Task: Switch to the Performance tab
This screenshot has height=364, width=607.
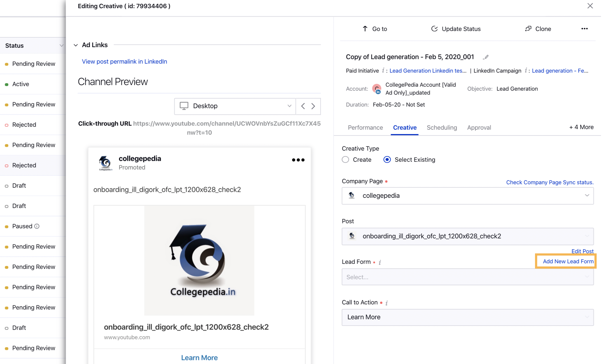Action: coord(365,128)
